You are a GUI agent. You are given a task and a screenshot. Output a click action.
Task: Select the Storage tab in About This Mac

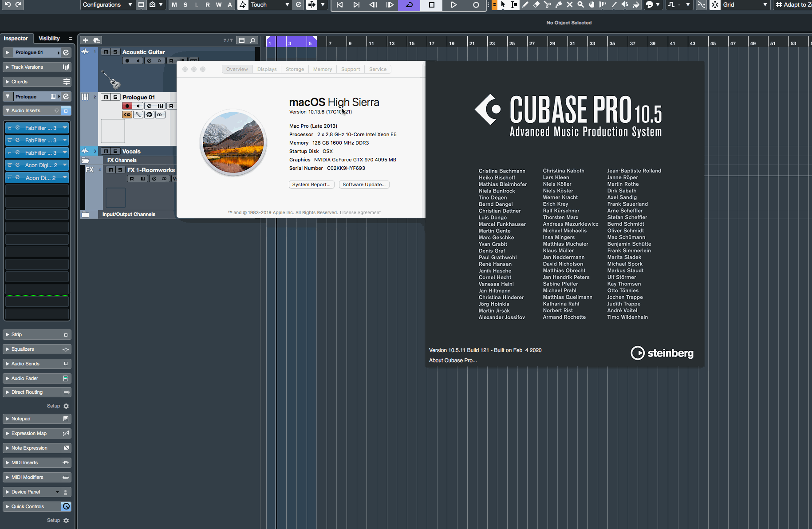click(x=295, y=69)
